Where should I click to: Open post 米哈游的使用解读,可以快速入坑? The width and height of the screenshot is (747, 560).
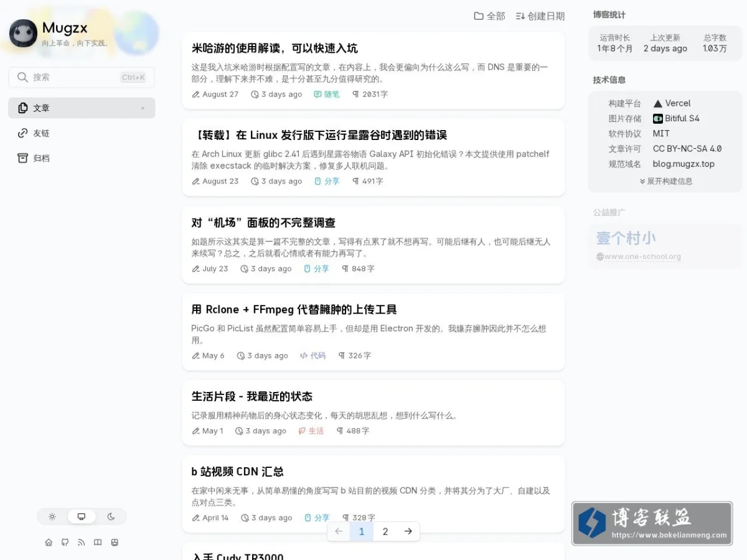click(x=275, y=49)
